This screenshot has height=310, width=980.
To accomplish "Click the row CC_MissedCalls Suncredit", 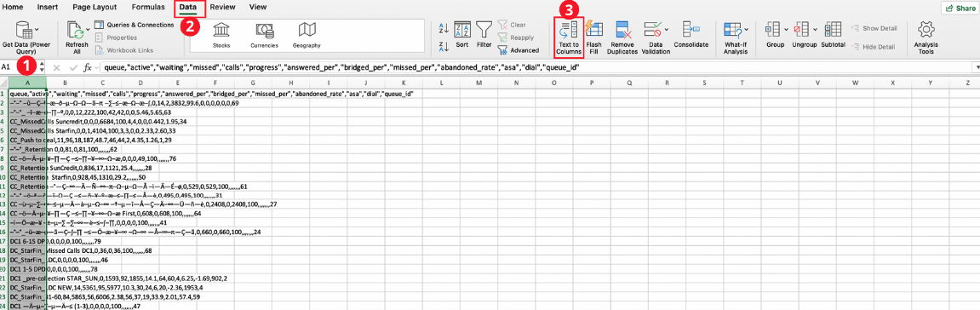I will click(98, 121).
